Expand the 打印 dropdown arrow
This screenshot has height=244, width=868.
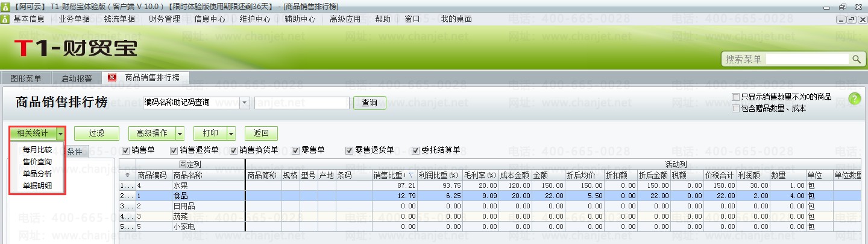pyautogui.click(x=231, y=133)
